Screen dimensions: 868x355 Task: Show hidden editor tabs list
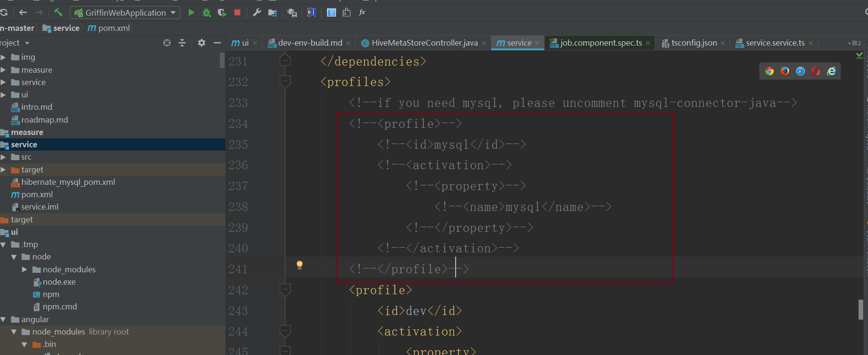click(x=854, y=43)
